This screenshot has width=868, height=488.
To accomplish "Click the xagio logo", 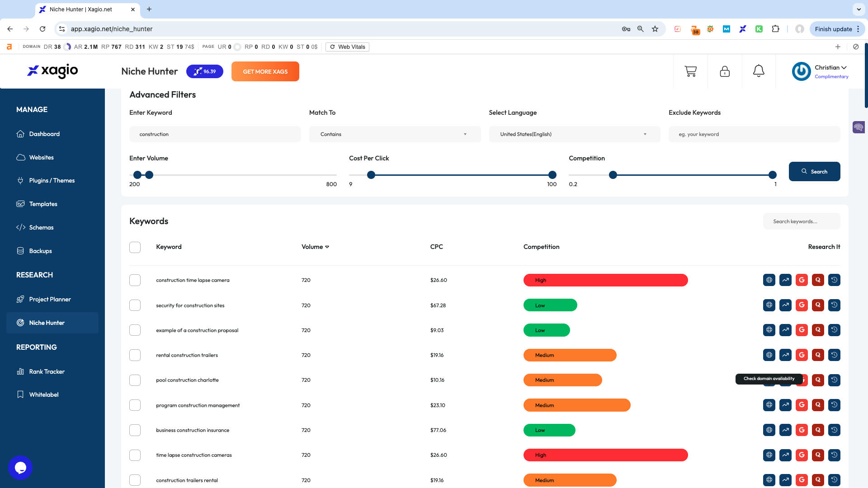I will point(52,71).
